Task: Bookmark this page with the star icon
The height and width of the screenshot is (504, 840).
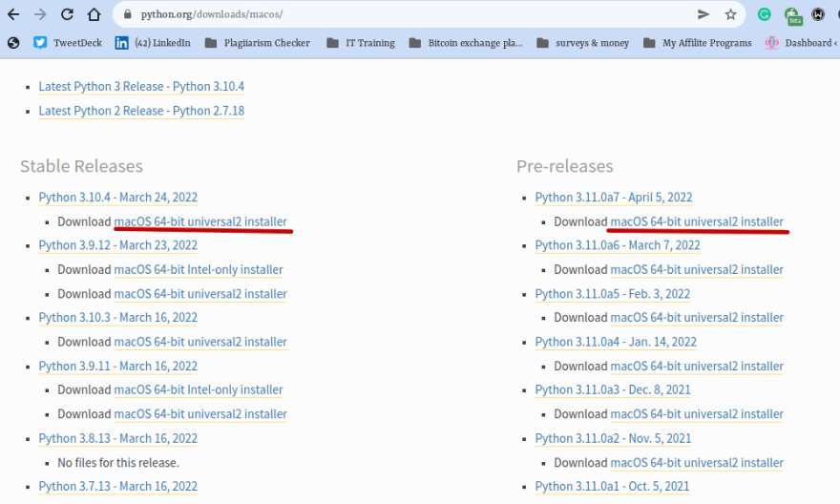Action: pos(731,14)
